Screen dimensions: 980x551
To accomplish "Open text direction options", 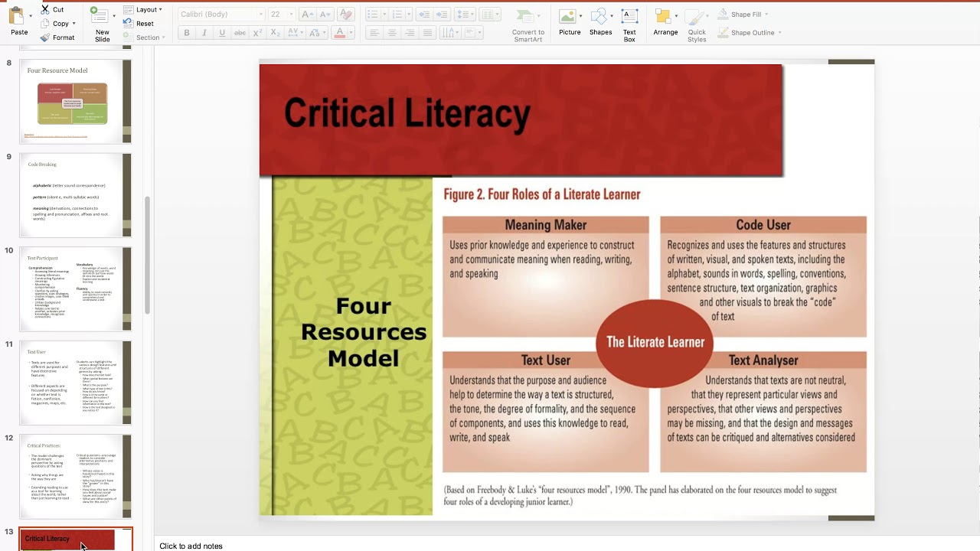I will pos(449,33).
